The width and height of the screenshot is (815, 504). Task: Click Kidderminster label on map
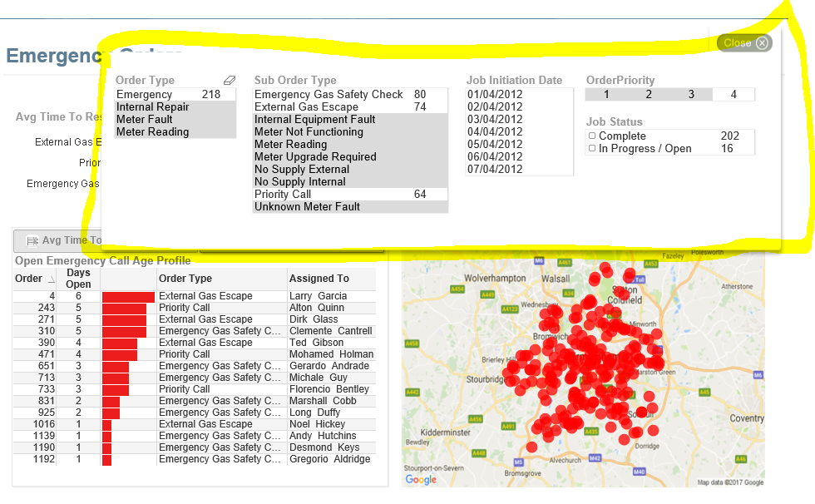pos(446,432)
